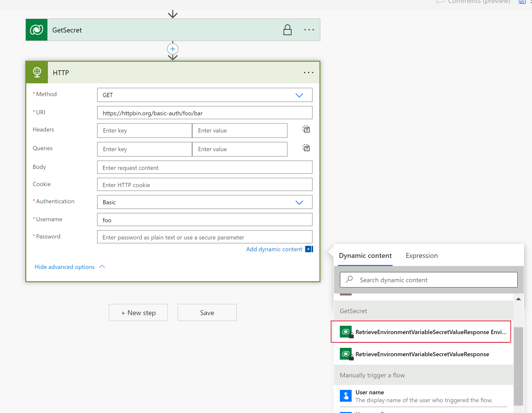Select the Expression tab in dynamic panel
This screenshot has width=532, height=413.
[x=422, y=255]
